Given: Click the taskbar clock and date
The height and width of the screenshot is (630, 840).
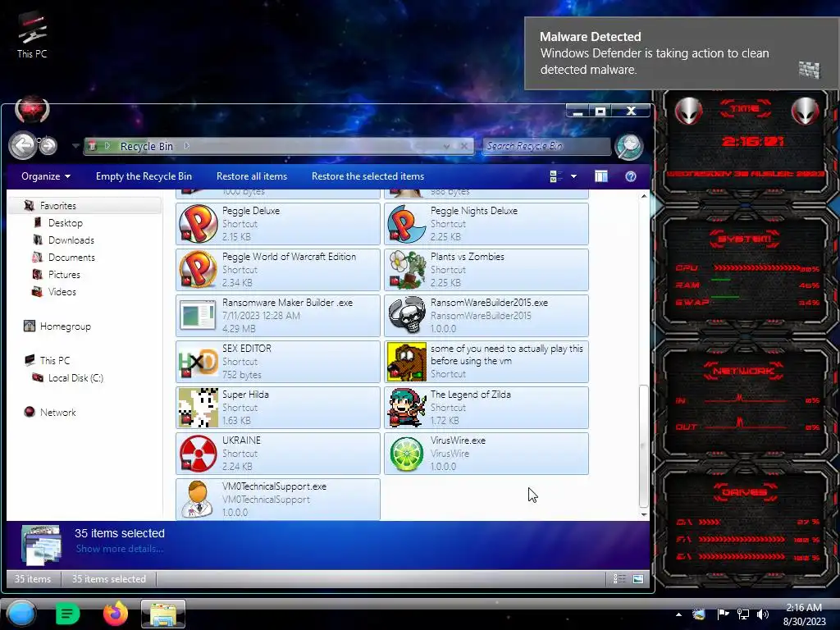Looking at the screenshot, I should click(x=804, y=614).
